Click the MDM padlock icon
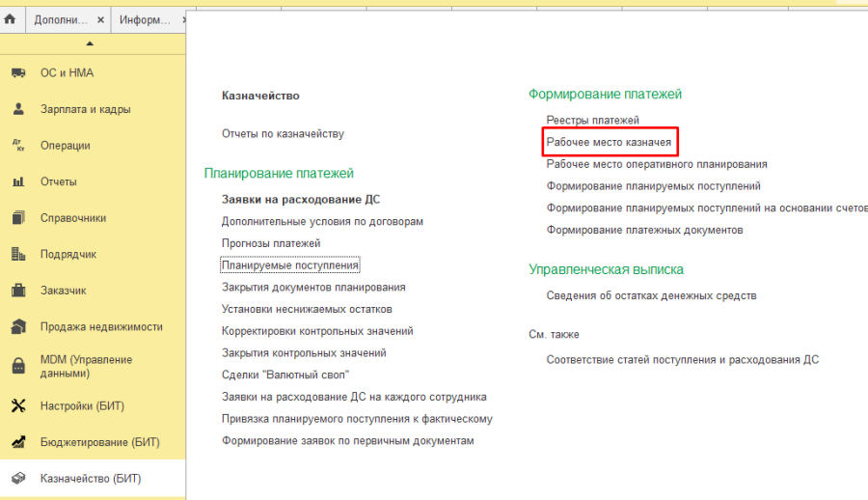868x500 pixels. pyautogui.click(x=17, y=367)
